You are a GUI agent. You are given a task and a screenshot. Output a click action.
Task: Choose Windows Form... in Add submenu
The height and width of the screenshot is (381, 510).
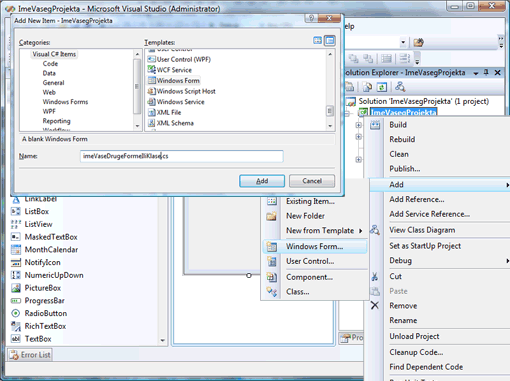(x=315, y=246)
